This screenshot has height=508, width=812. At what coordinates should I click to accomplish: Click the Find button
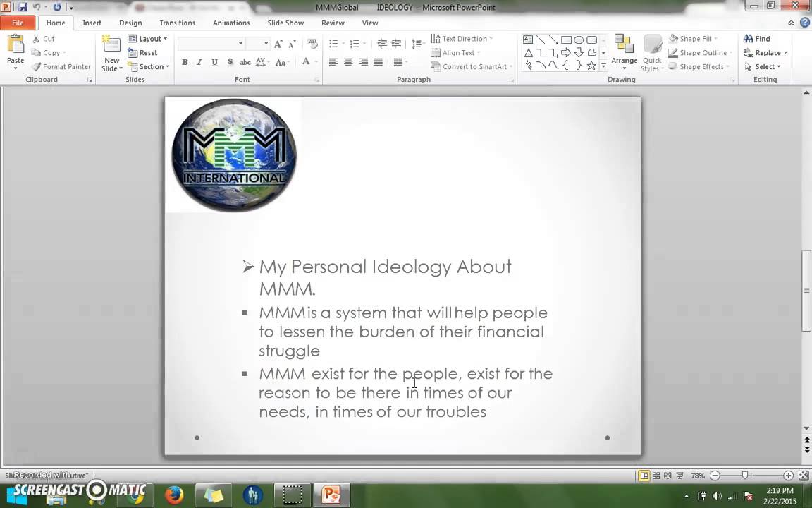757,39
